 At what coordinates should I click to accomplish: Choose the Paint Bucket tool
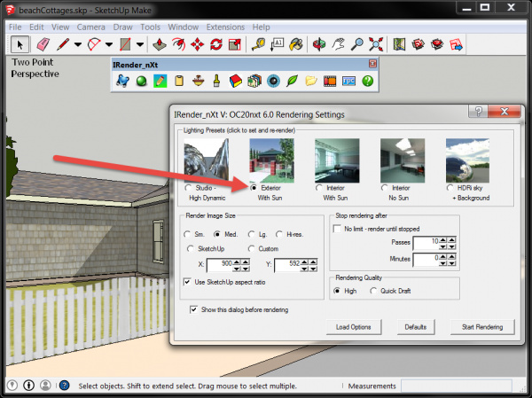[x=297, y=43]
